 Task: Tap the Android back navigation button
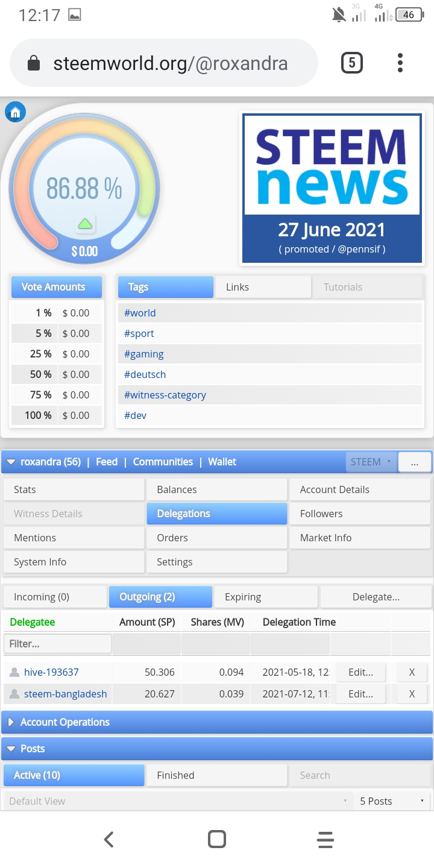point(108,839)
